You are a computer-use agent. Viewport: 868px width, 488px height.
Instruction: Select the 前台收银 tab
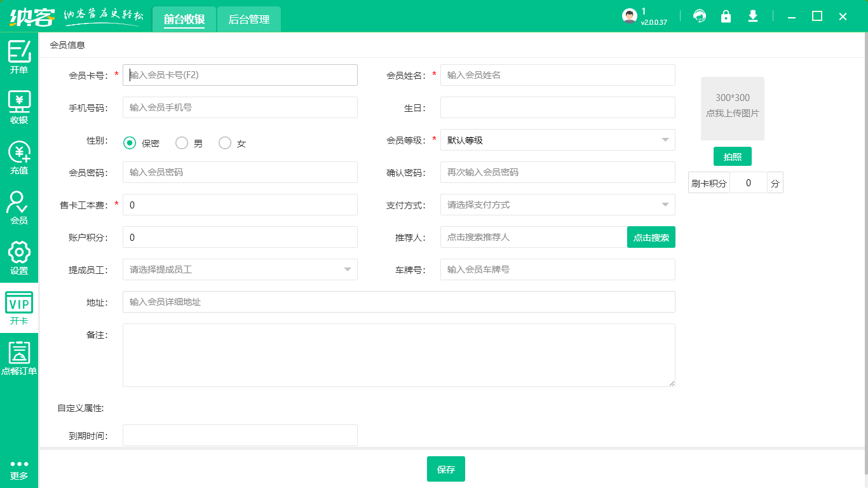pyautogui.click(x=184, y=19)
